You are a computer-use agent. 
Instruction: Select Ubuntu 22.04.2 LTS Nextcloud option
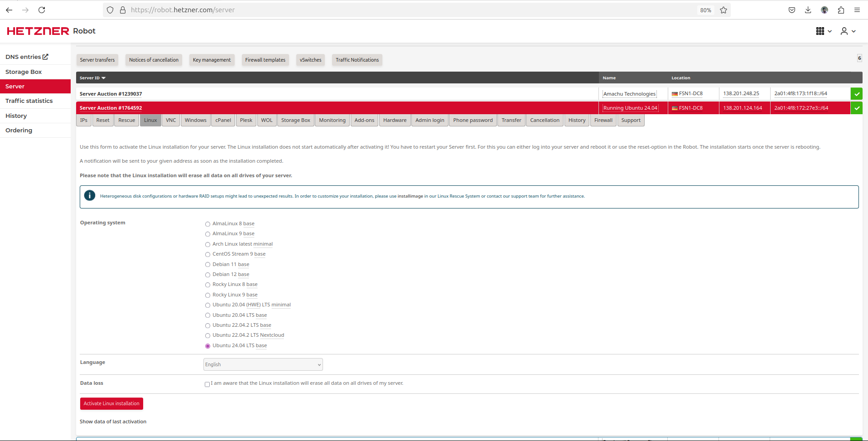pyautogui.click(x=207, y=336)
